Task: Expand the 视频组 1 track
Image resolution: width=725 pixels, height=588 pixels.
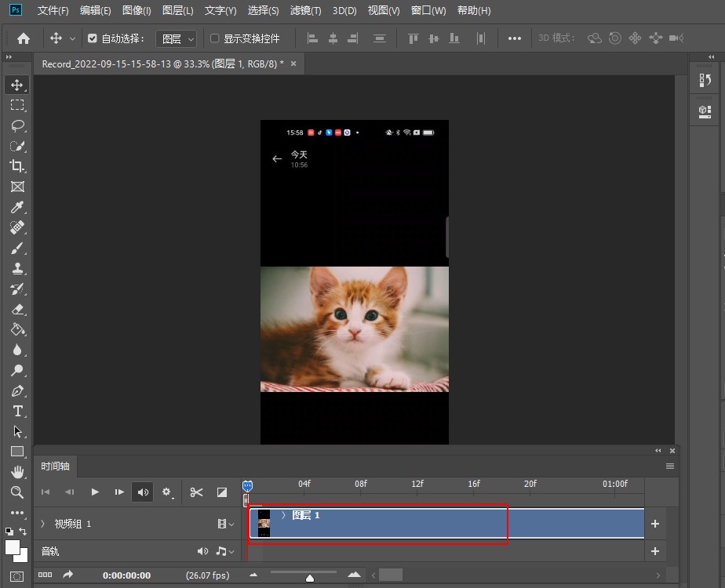Action: click(43, 524)
